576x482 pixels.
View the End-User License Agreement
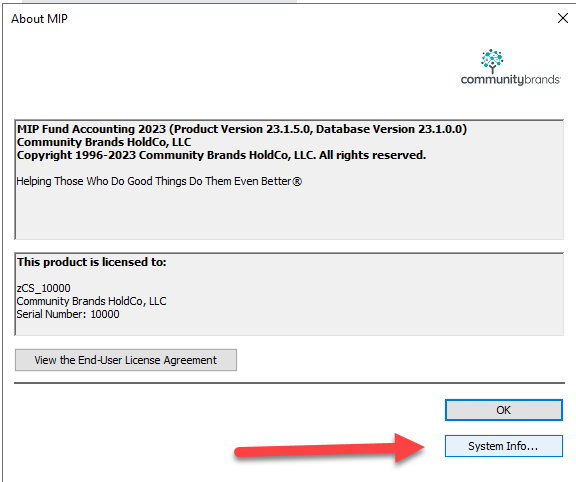point(126,360)
